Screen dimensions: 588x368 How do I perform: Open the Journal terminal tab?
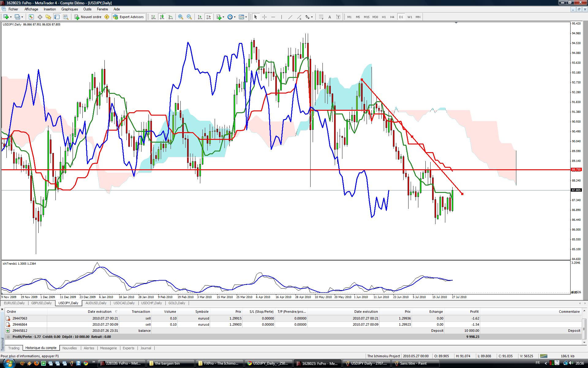coord(146,348)
